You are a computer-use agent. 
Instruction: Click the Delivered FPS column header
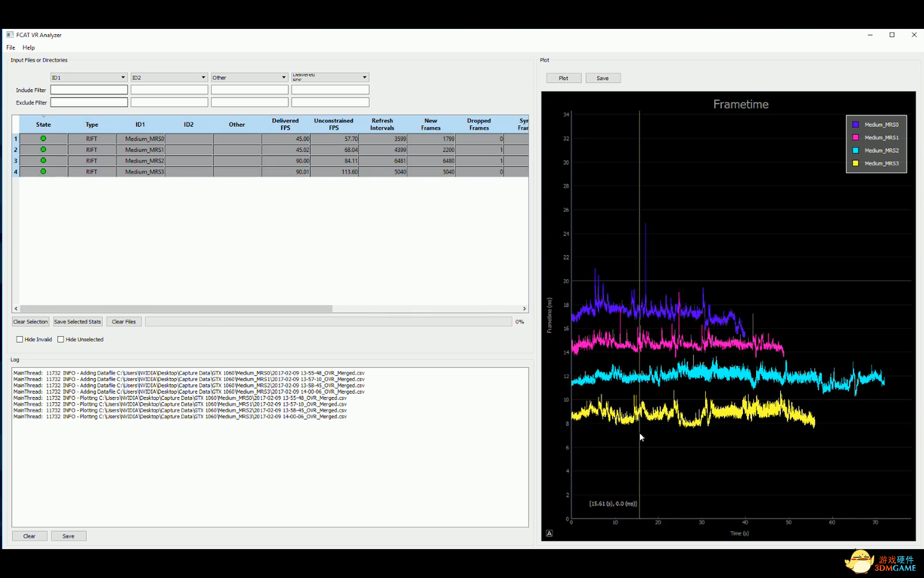(285, 124)
